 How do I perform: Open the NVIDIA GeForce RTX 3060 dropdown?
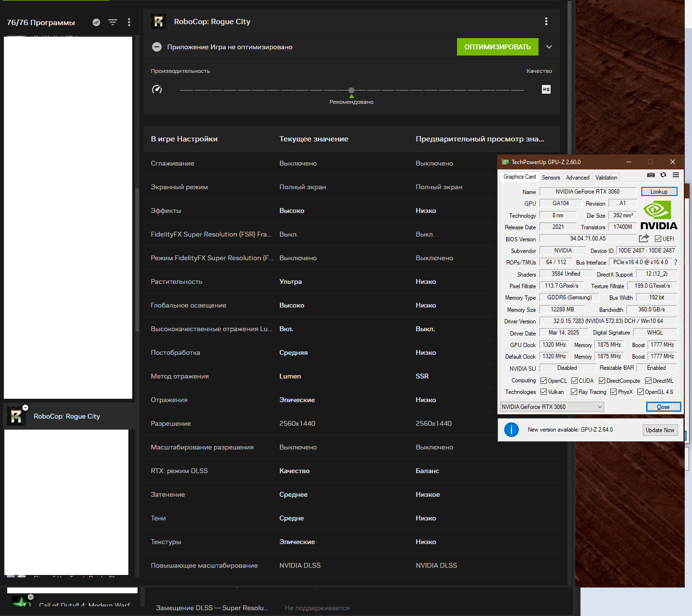(552, 407)
